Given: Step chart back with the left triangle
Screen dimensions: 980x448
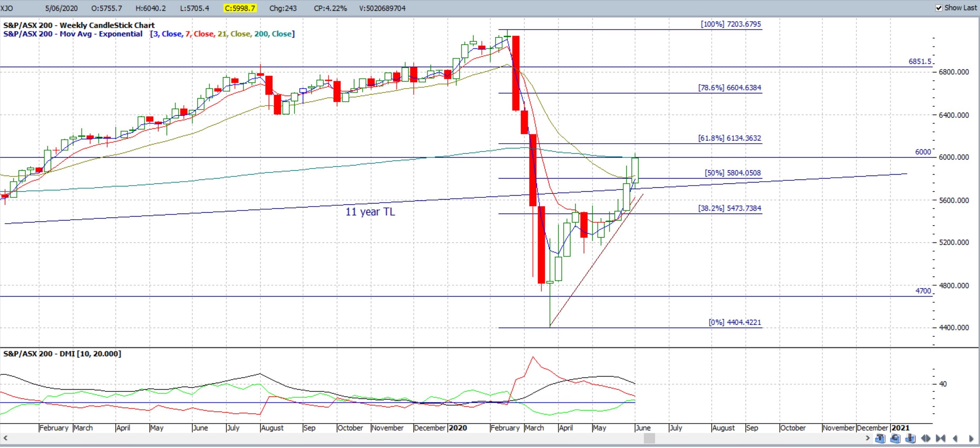Looking at the screenshot, I should pyautogui.click(x=955, y=439).
